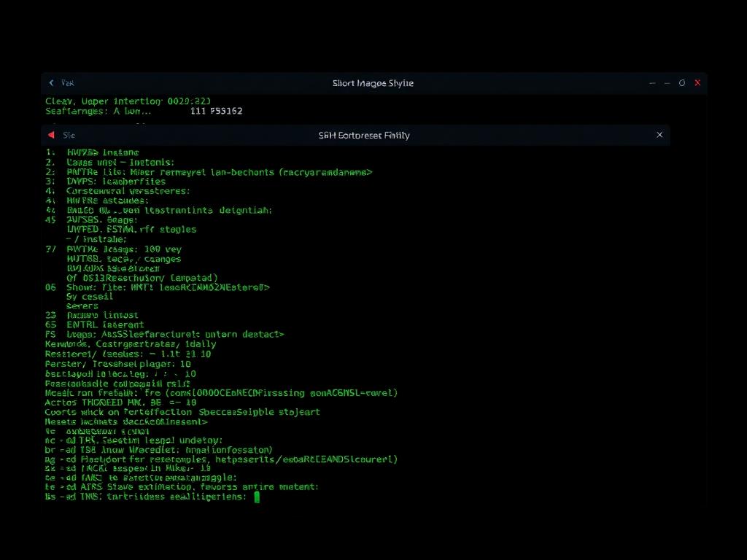
Task: Click the line containing '100 vey'
Action: (x=113, y=249)
